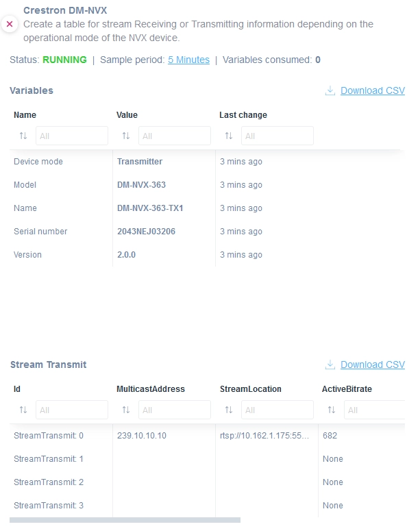Viewport: 420px width, 531px height.
Task: Select the Model variable name
Action: (x=25, y=185)
